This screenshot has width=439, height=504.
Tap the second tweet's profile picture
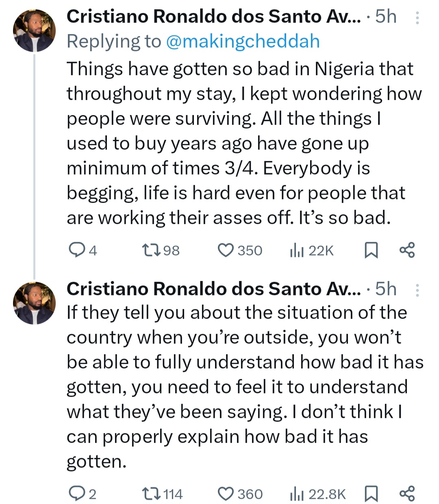34,303
